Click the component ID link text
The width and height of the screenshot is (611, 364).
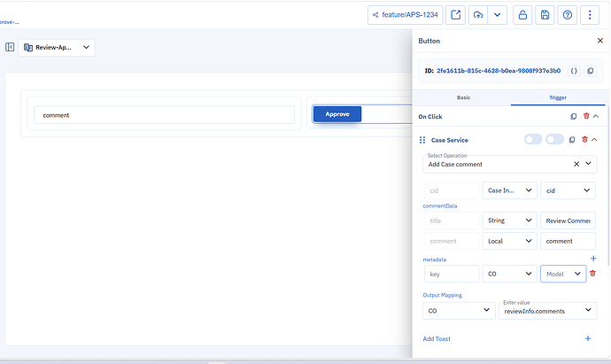point(499,71)
